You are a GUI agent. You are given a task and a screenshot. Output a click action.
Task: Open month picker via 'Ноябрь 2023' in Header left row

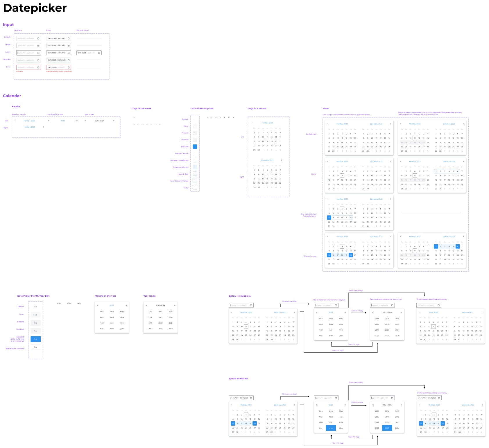pos(29,121)
